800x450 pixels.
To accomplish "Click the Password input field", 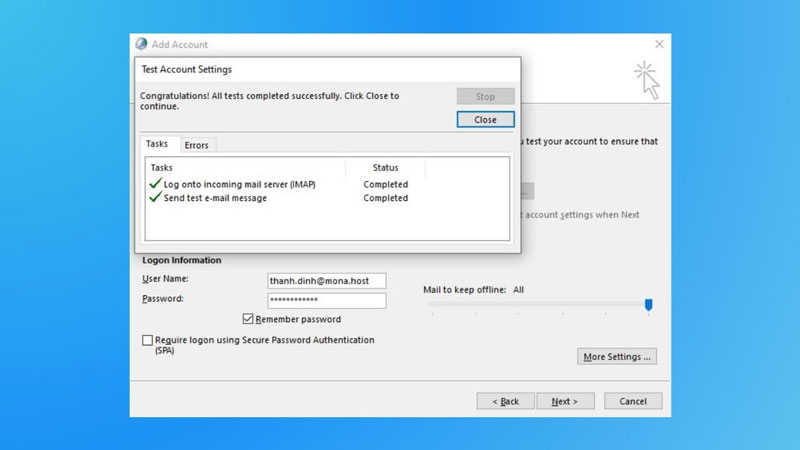I will click(x=327, y=301).
